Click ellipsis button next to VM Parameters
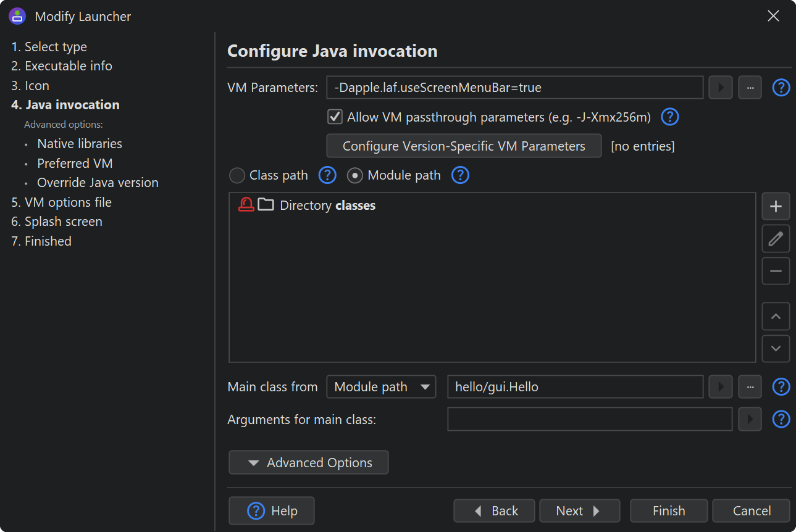This screenshot has width=796, height=532. pos(750,88)
